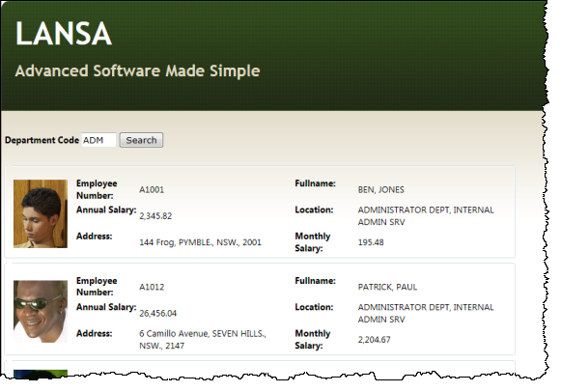Click the Search button
The height and width of the screenshot is (392, 561).
click(141, 140)
